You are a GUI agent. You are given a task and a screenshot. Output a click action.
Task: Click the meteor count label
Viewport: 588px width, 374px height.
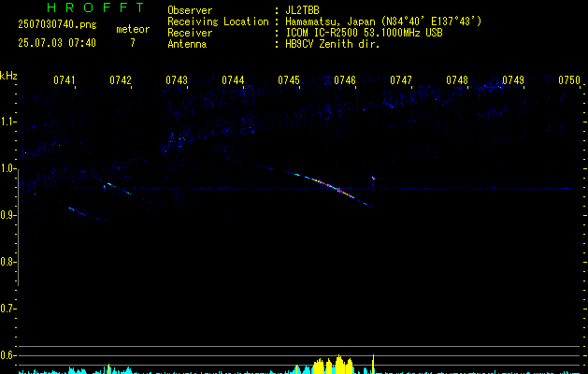pyautogui.click(x=133, y=29)
